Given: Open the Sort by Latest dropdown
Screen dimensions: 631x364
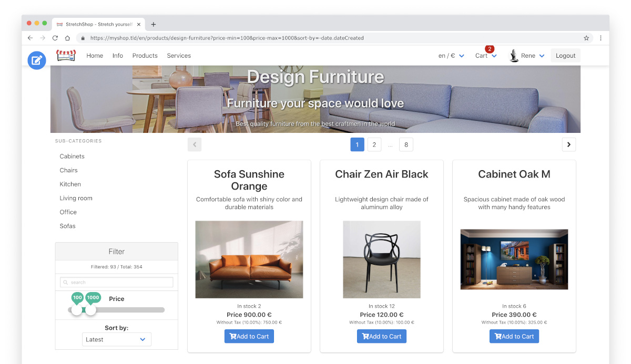Looking at the screenshot, I should [117, 339].
